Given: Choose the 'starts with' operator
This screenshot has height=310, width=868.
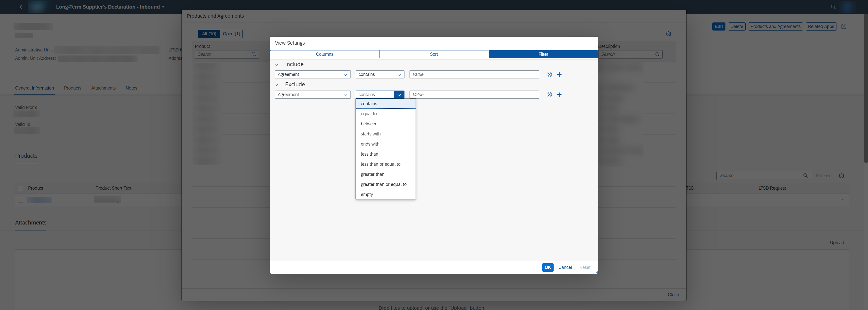Looking at the screenshot, I should [386, 134].
